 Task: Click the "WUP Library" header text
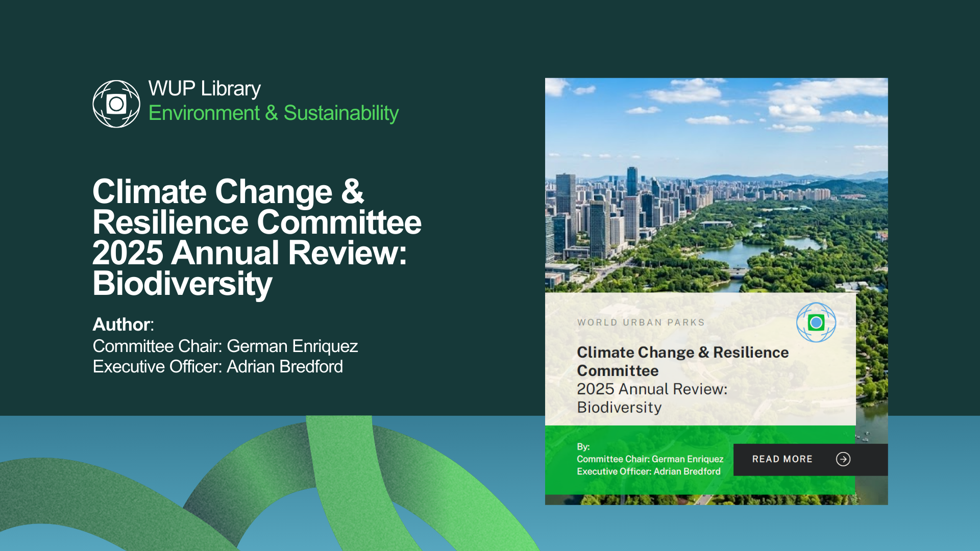point(204,89)
